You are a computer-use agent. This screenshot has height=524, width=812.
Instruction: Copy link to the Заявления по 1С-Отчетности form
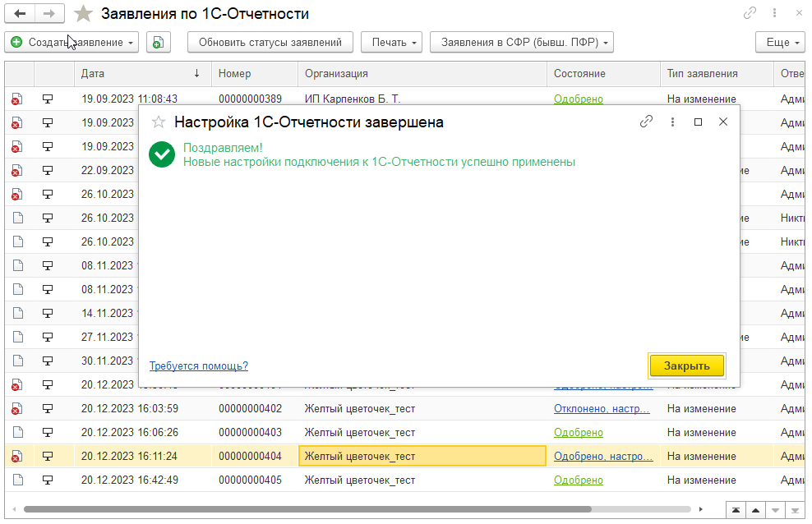pos(750,13)
